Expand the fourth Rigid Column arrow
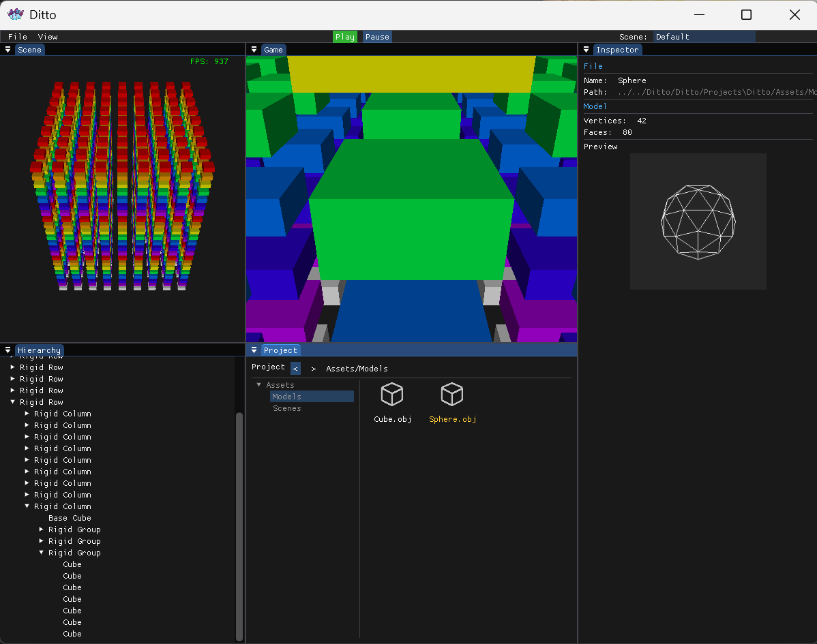 27,448
